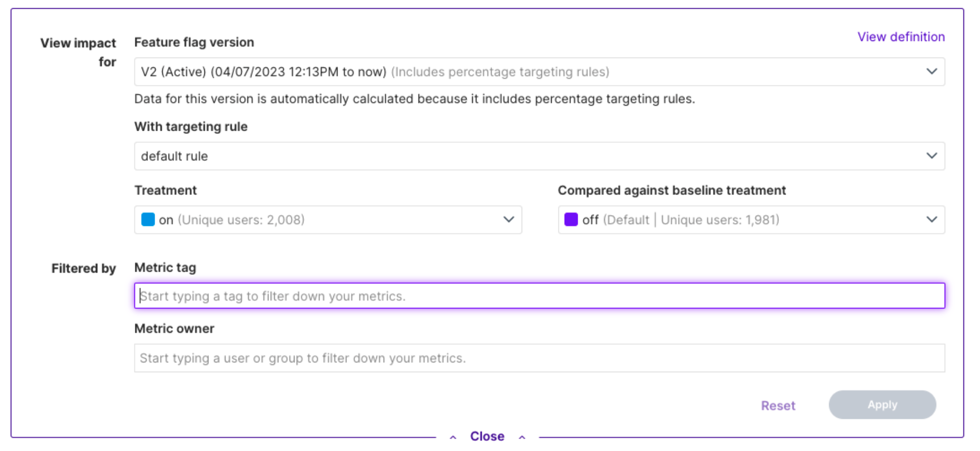The height and width of the screenshot is (451, 980).
Task: Open baseline treatment dropdown chevron
Action: pyautogui.click(x=931, y=220)
